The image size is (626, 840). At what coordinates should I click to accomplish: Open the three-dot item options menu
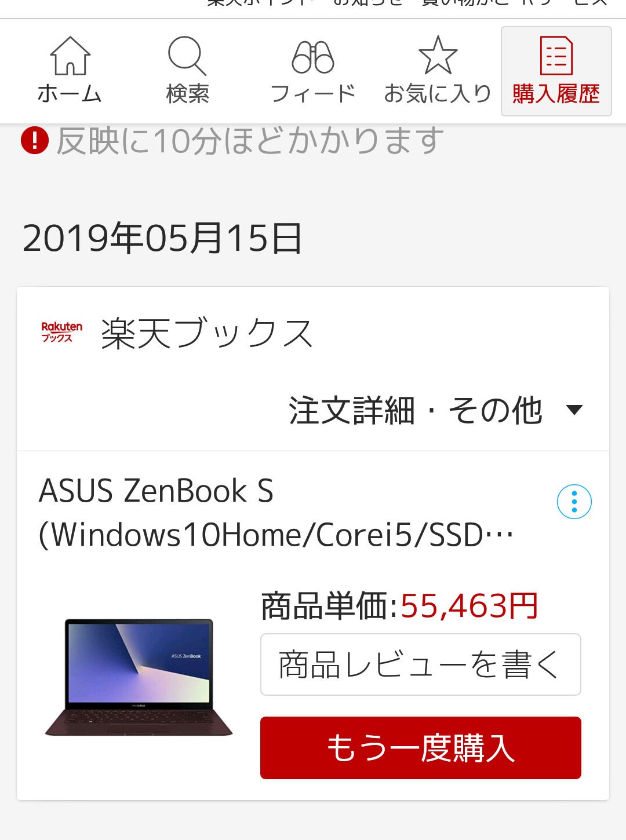[x=574, y=502]
